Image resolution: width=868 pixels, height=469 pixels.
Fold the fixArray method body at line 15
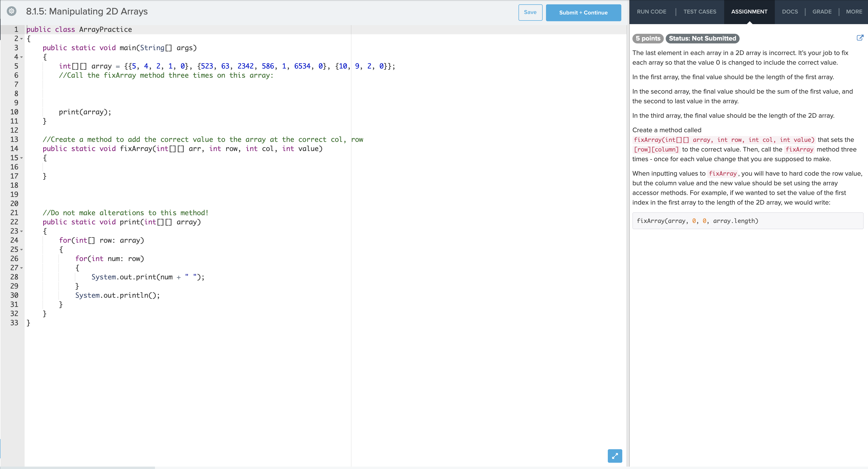(x=21, y=158)
